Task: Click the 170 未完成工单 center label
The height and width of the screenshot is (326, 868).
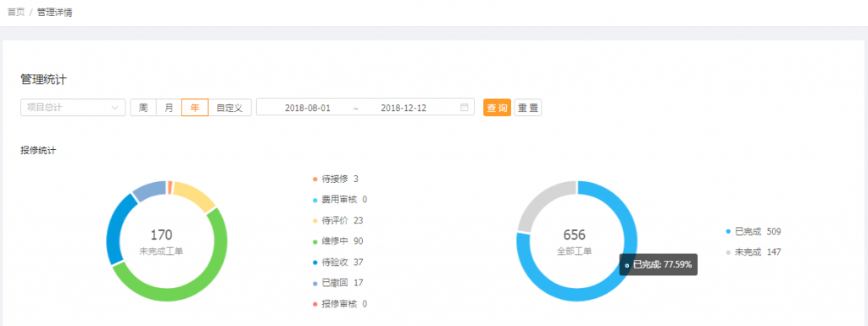Action: 161,242
